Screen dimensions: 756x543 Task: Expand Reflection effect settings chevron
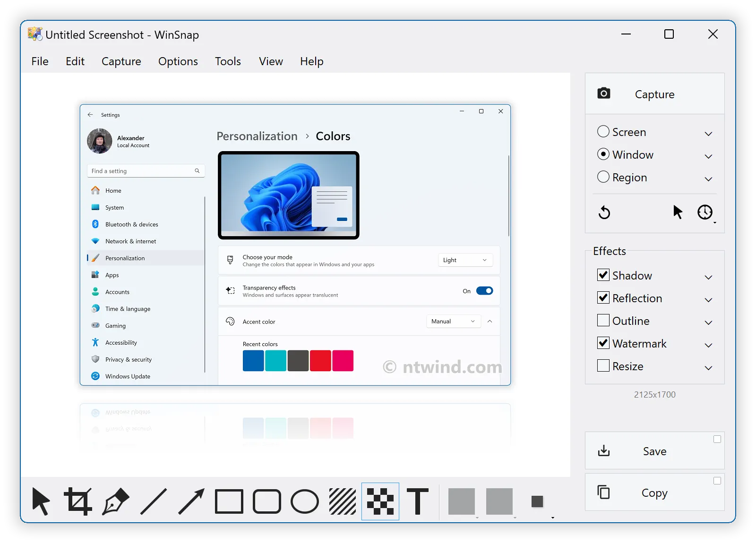point(708,300)
